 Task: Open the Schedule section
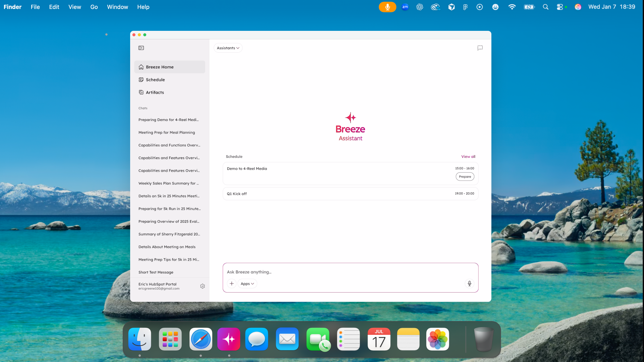point(170,80)
